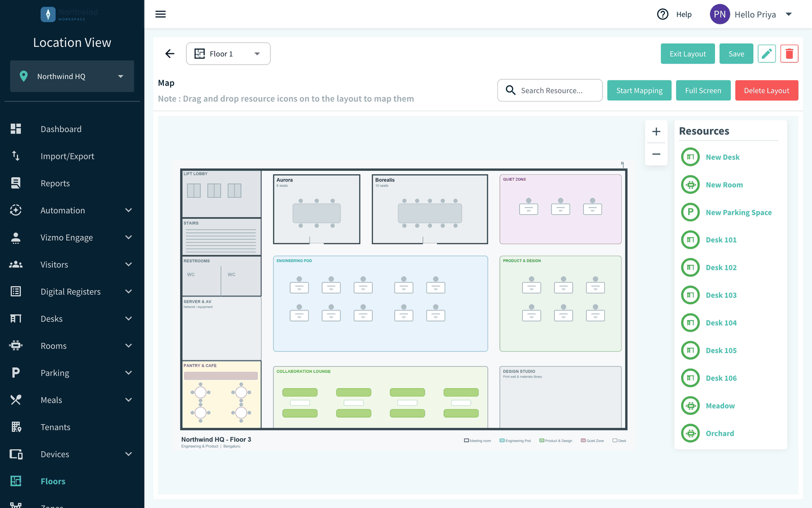This screenshot has width=812, height=508.
Task: Select Desk 105 in Resources list
Action: coord(721,351)
